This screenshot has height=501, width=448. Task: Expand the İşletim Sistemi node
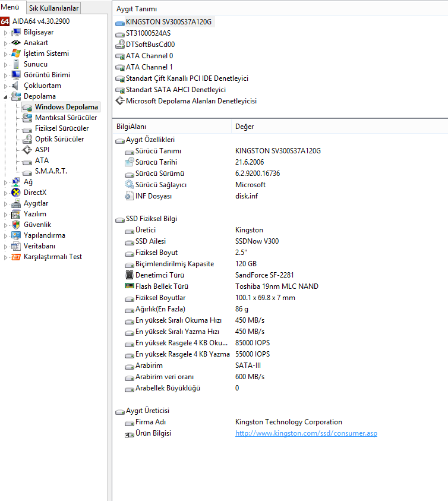pyautogui.click(x=5, y=54)
